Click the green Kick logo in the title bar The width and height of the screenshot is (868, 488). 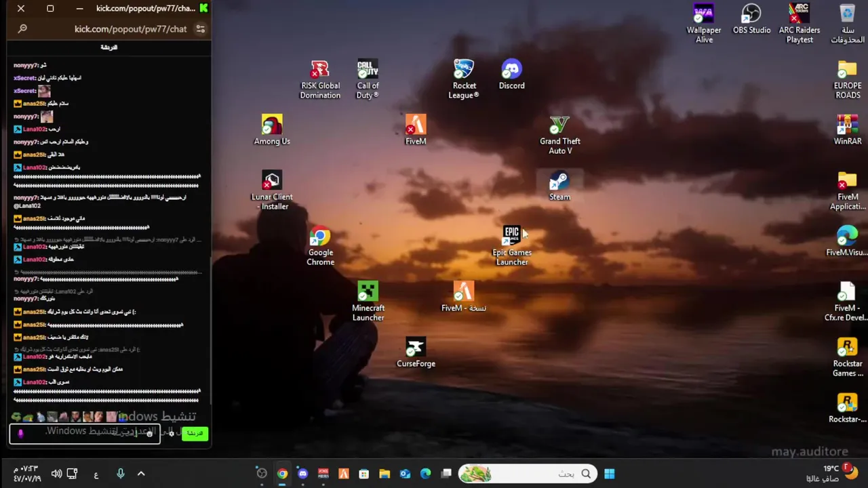click(x=203, y=8)
